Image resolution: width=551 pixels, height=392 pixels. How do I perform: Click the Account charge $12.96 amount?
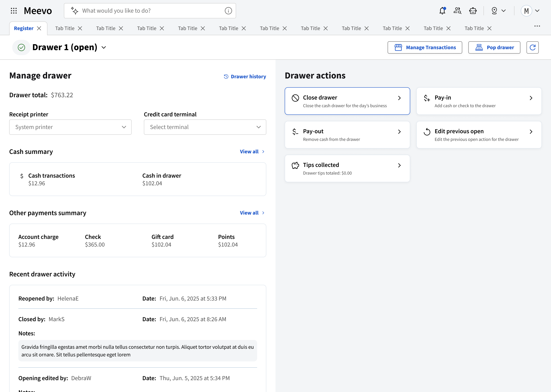coord(27,245)
